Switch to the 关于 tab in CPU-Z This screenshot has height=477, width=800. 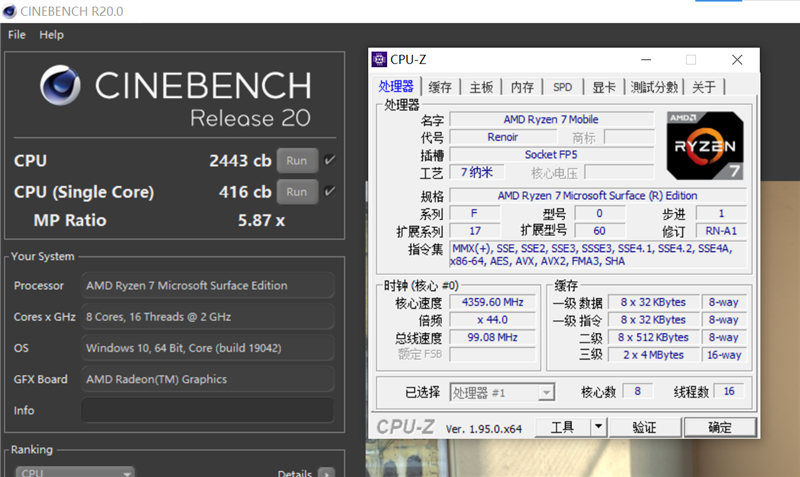[704, 87]
